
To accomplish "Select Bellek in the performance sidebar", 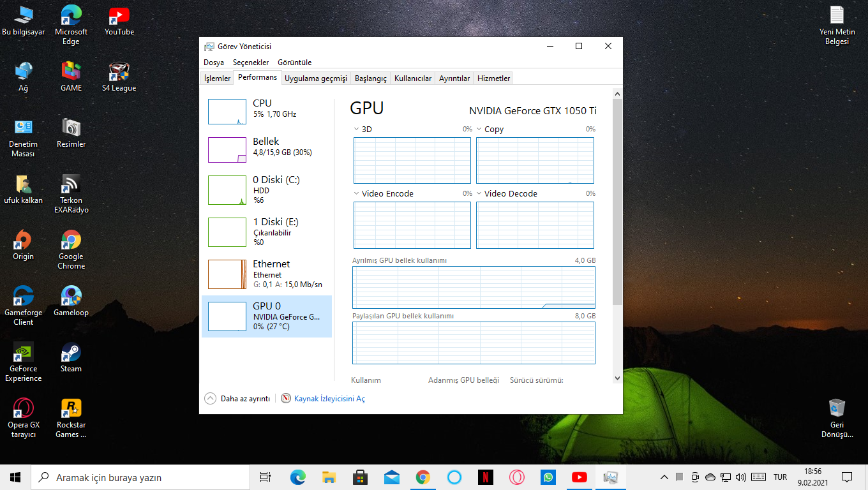I will click(x=267, y=150).
